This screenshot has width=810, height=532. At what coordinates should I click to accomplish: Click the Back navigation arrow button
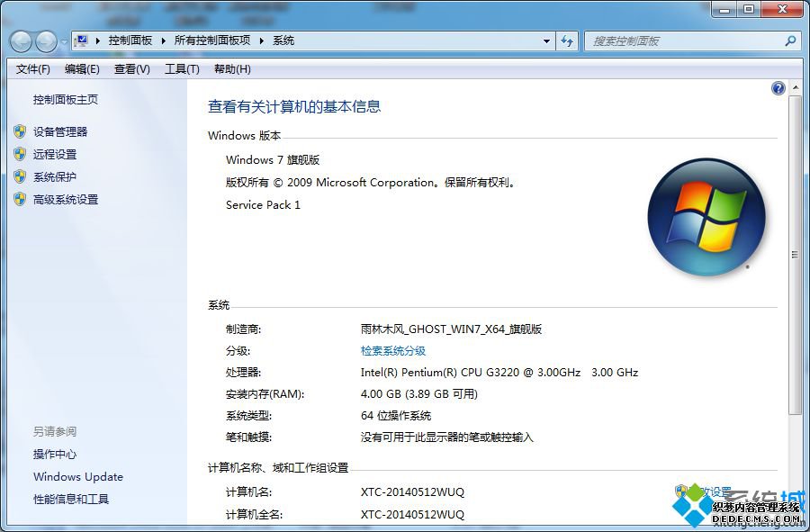(x=22, y=41)
